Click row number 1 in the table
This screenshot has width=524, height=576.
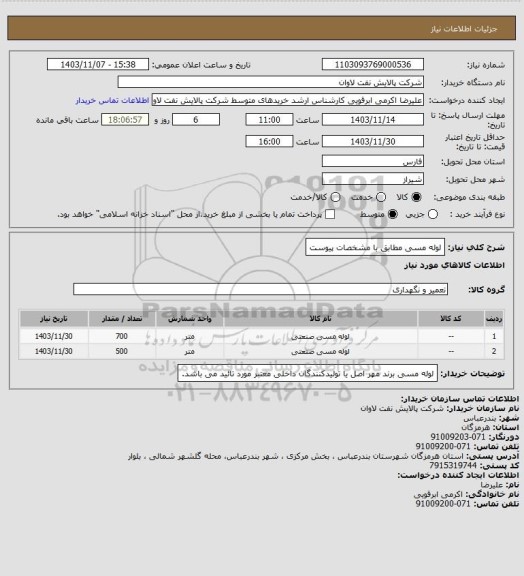pyautogui.click(x=494, y=336)
